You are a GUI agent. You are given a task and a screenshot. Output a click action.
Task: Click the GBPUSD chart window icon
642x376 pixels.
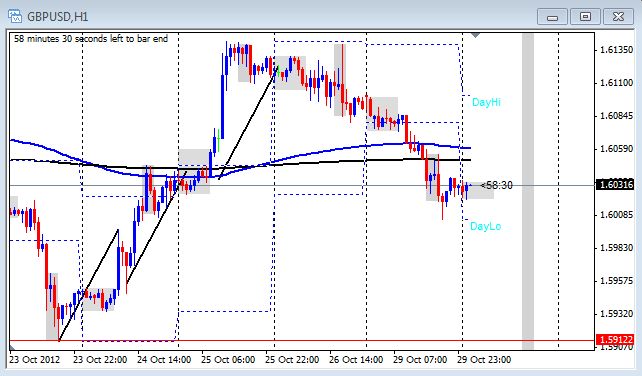(x=15, y=16)
